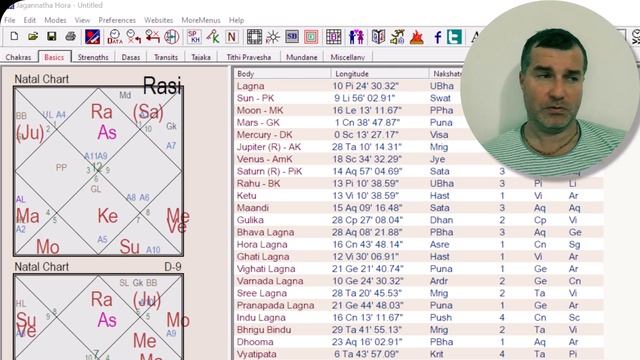Click the SB toolbar icon
640x360 pixels.
click(x=292, y=37)
